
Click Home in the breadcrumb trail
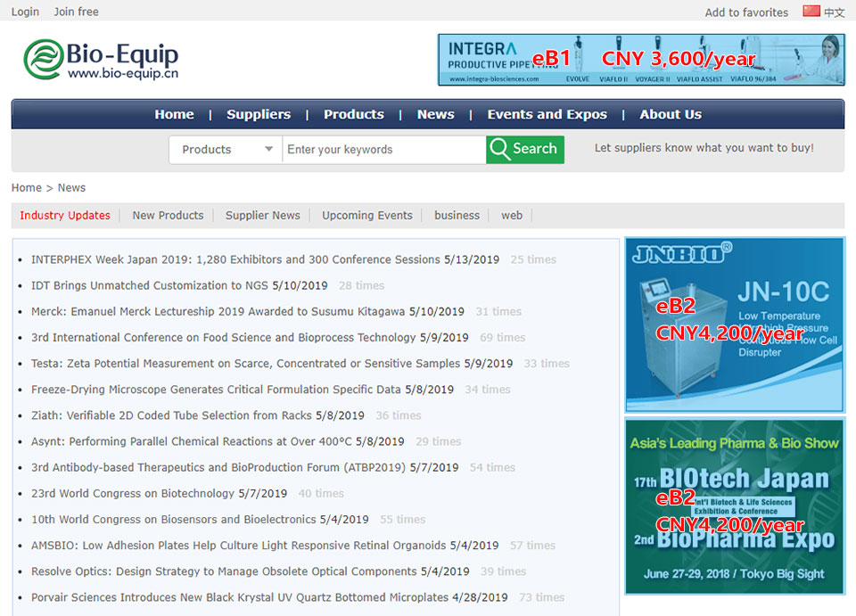[26, 187]
